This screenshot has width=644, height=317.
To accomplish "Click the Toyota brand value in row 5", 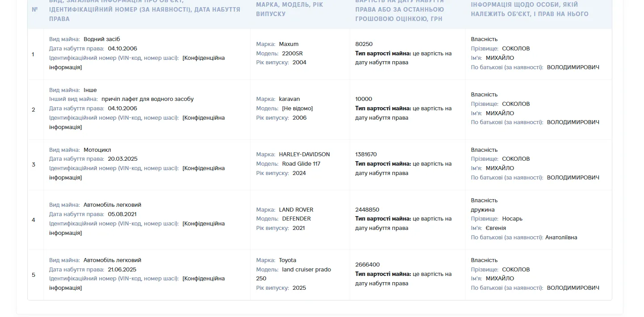I will pos(288,260).
